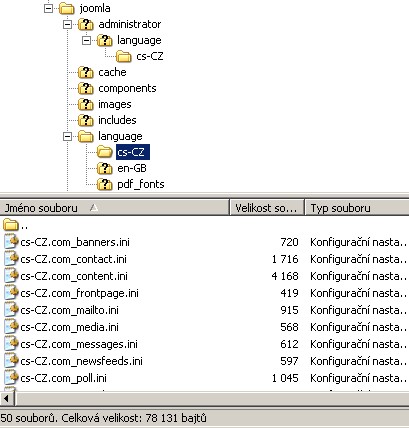Image resolution: width=409 pixels, height=428 pixels.
Task: Click the cache folder question-mark icon
Action: point(86,72)
